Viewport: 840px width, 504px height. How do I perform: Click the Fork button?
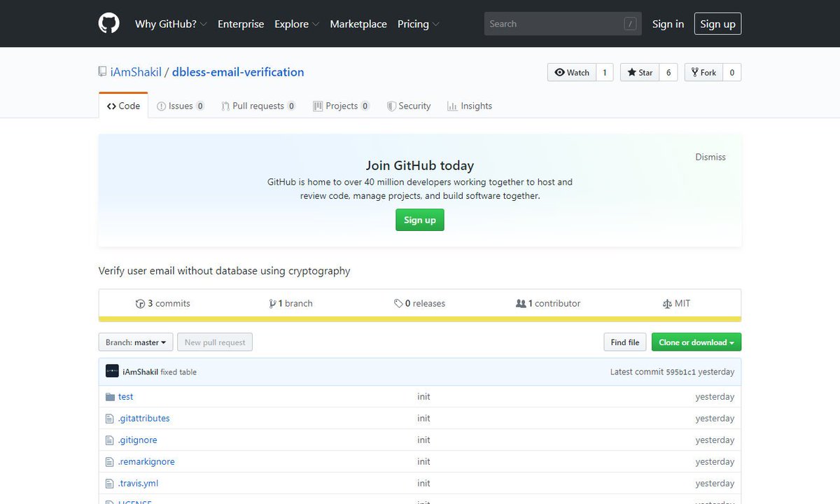point(703,72)
